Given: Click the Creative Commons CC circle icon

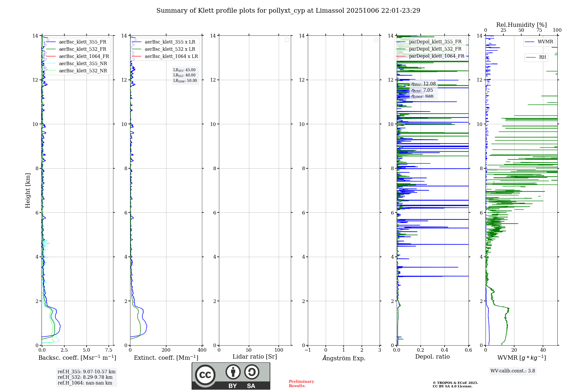Looking at the screenshot, I should click(205, 375).
